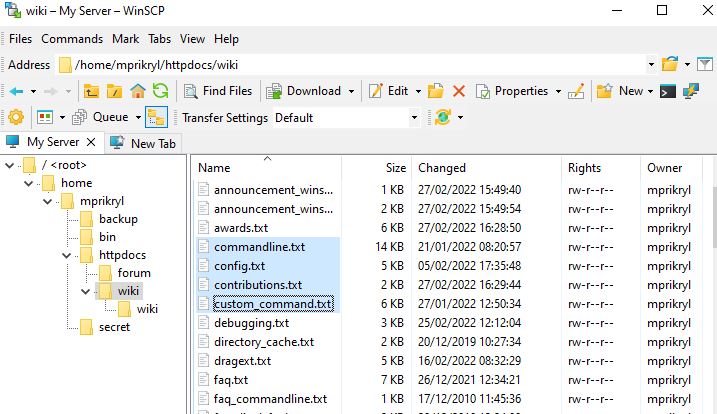
Task: Click the Queue button
Action: tap(101, 118)
